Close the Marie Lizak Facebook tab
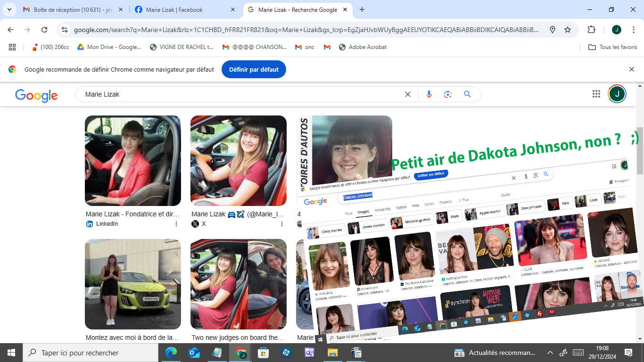644x362 pixels. click(x=233, y=9)
